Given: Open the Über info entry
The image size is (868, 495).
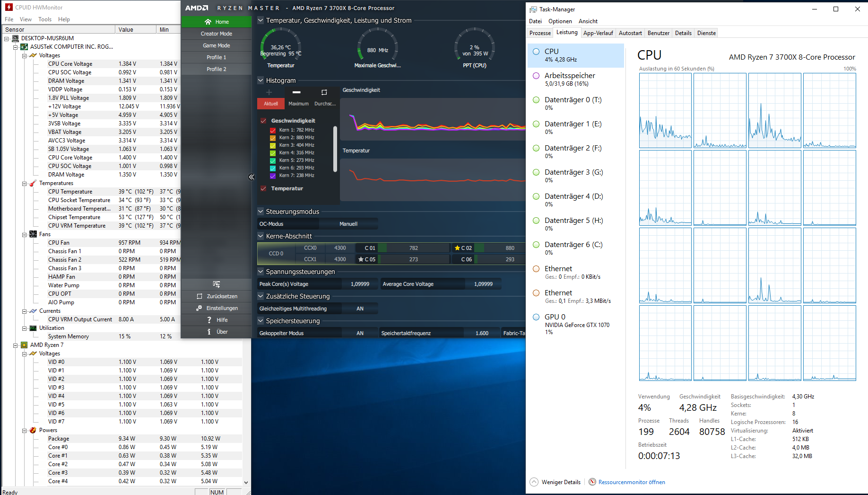Looking at the screenshot, I should pos(209,332).
